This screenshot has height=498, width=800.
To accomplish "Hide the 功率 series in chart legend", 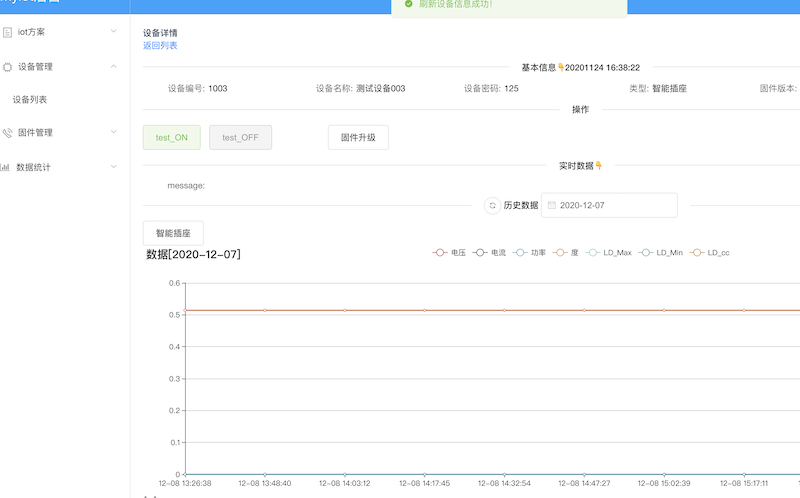I will point(529,253).
